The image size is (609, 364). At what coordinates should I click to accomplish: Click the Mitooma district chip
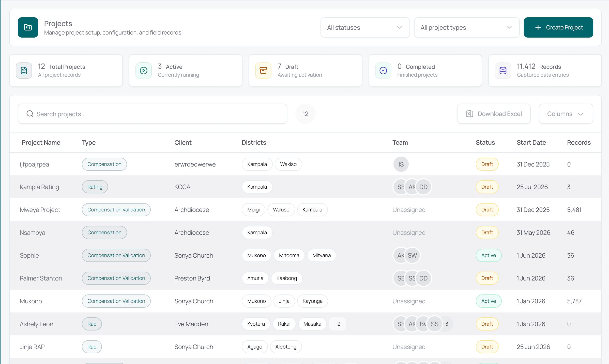pyautogui.click(x=289, y=255)
